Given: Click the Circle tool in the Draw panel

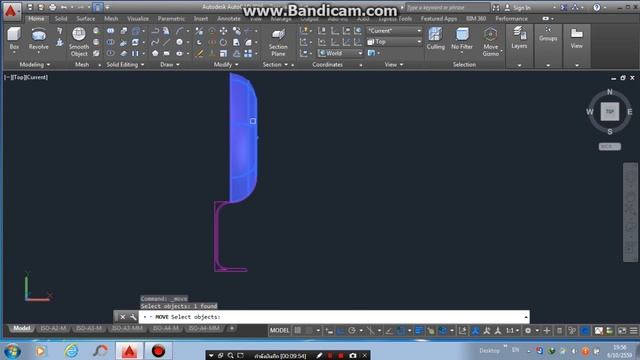Looking at the screenshot, I should (180, 42).
